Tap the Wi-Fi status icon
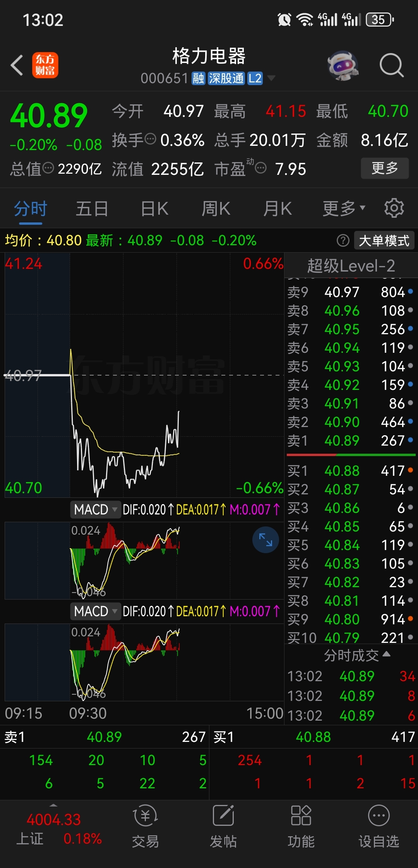 [x=305, y=19]
